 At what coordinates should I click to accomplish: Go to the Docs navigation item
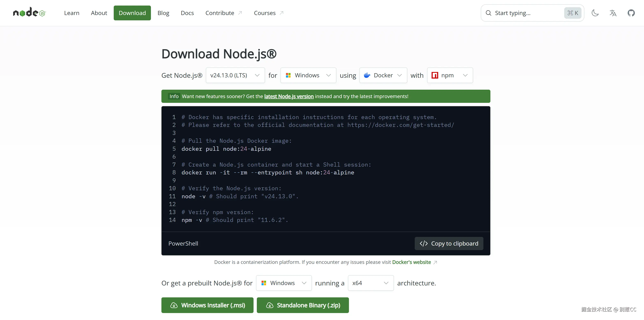(x=187, y=13)
